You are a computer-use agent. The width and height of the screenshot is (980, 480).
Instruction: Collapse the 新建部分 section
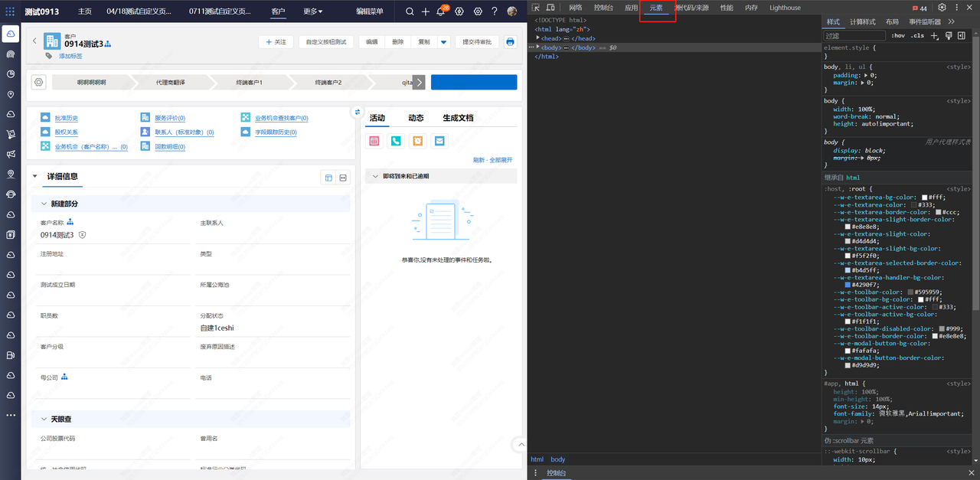pos(44,204)
